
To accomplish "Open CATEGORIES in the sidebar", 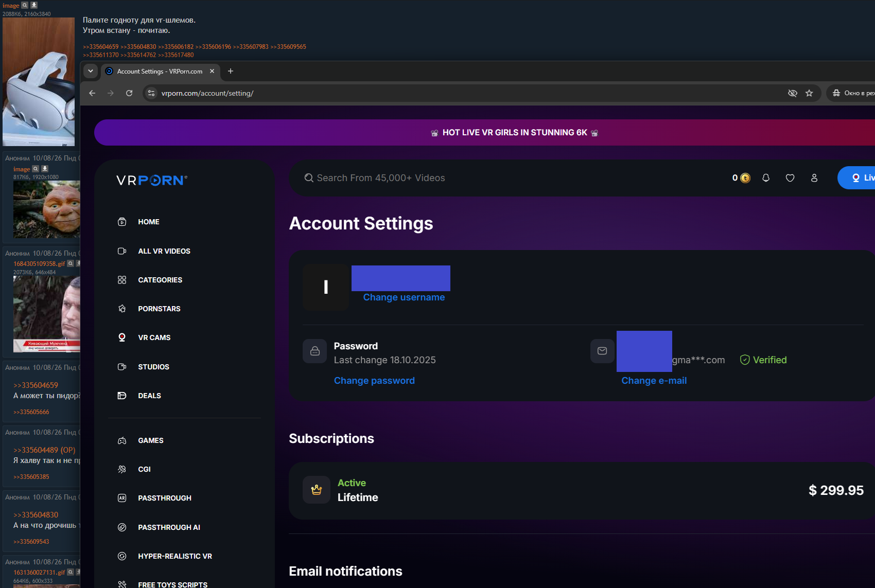I will click(x=160, y=280).
